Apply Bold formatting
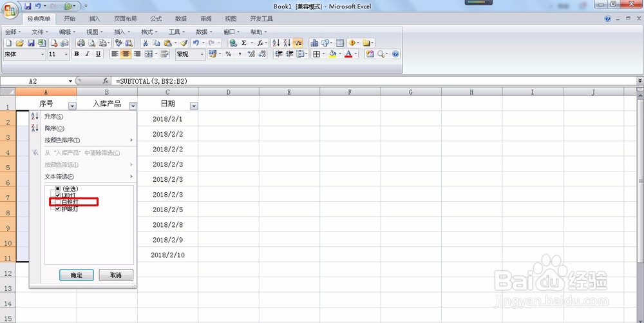This screenshot has width=644, height=323. pos(77,54)
